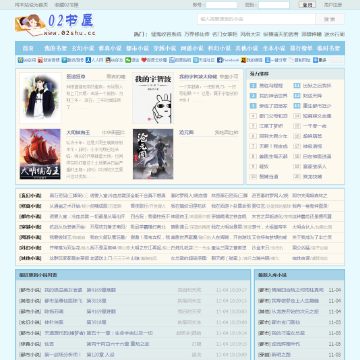Click the [修真小说] category row label

pyautogui.click(x=30, y=206)
